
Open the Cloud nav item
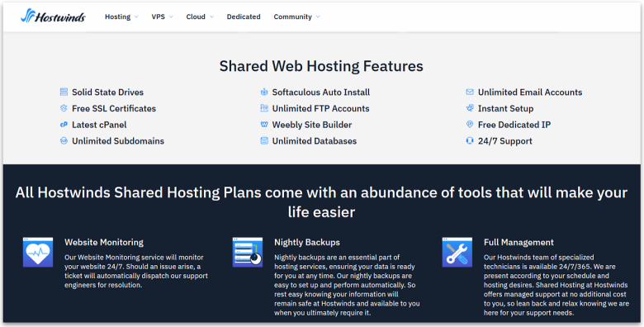196,17
